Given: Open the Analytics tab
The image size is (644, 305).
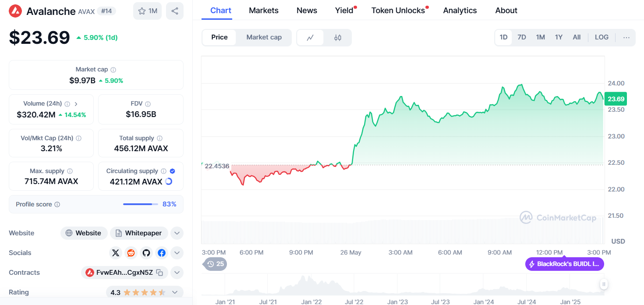Looking at the screenshot, I should click(460, 11).
